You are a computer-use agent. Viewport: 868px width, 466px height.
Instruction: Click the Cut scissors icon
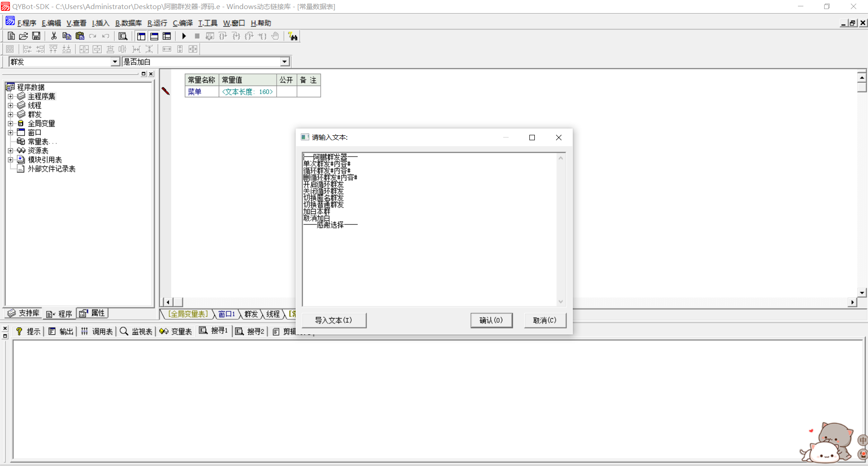click(x=54, y=36)
